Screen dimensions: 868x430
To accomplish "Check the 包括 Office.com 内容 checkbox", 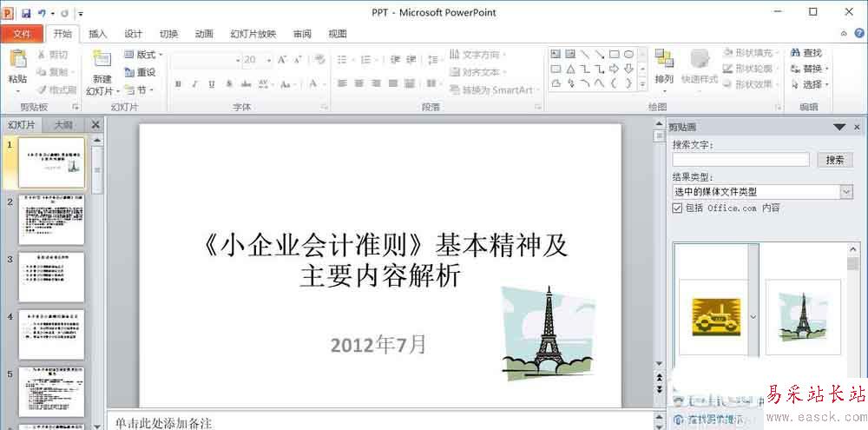I will pyautogui.click(x=677, y=208).
